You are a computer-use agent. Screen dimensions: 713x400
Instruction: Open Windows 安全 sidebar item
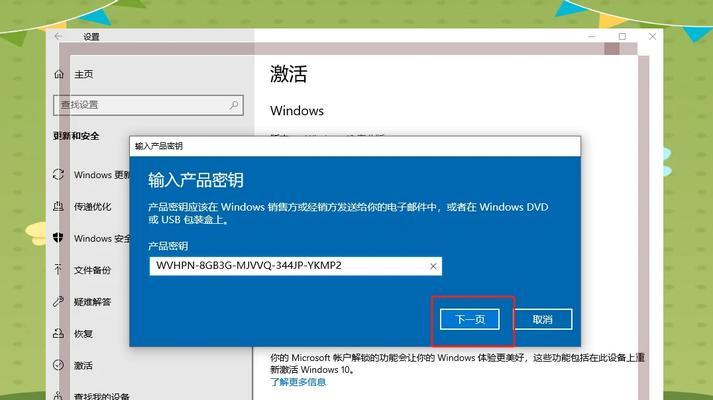102,238
